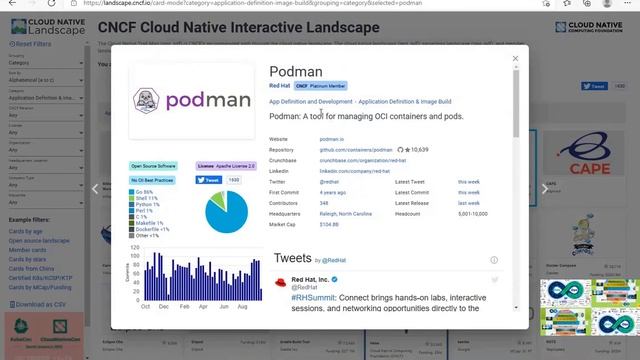Image resolution: width=640 pixels, height=360 pixels.
Task: Open the Raleigh, North Carolina headquarters link
Action: pyautogui.click(x=346, y=214)
